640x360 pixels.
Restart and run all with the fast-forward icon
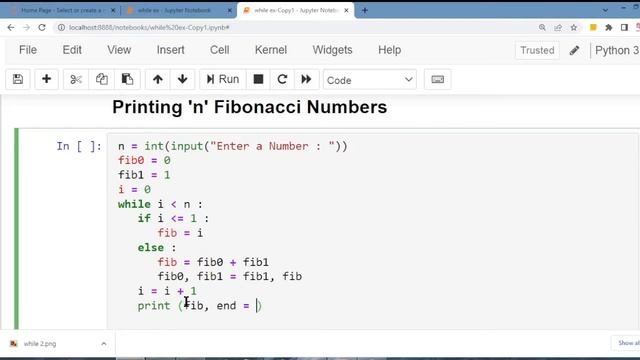[306, 79]
